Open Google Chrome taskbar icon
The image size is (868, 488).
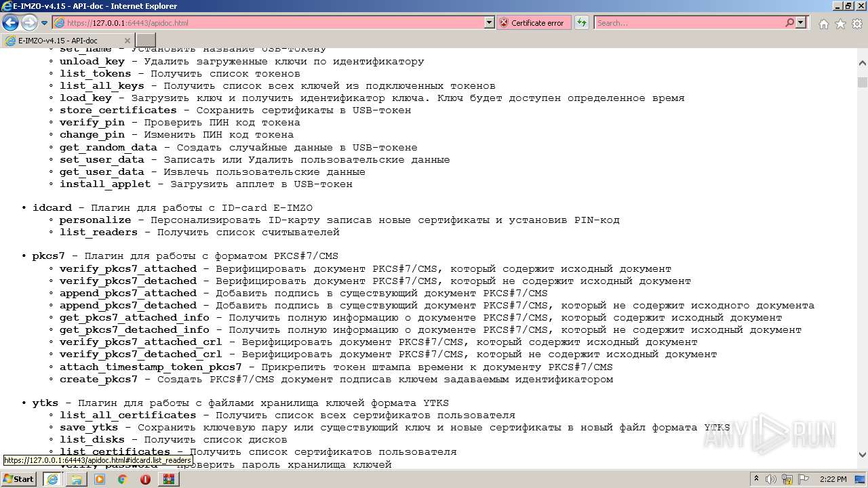[123, 479]
